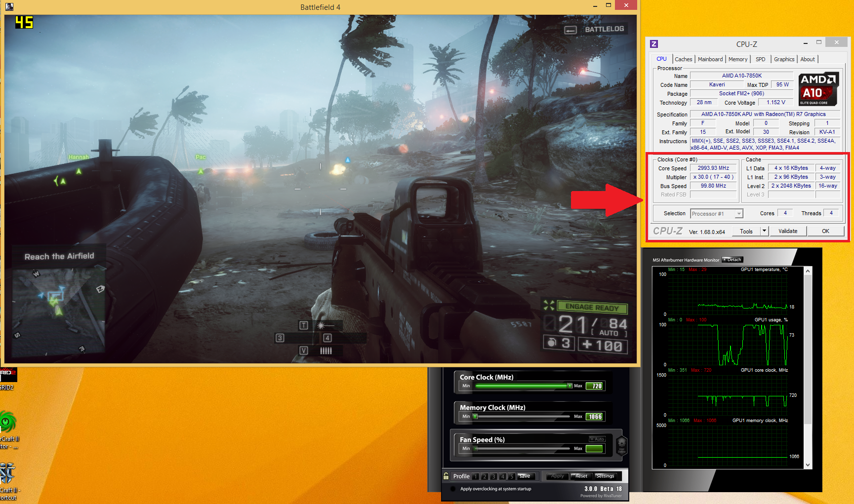
Task: Enable apply overclocking at system startup
Action: (453, 489)
